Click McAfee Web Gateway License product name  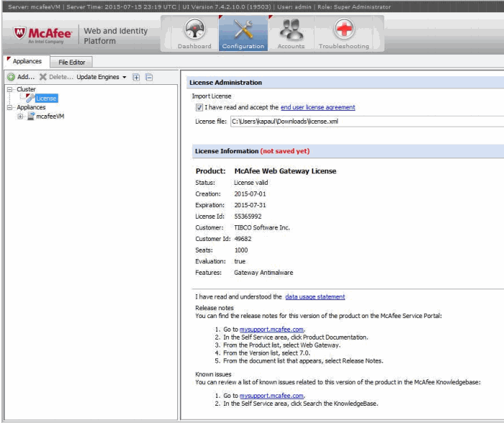tap(285, 171)
